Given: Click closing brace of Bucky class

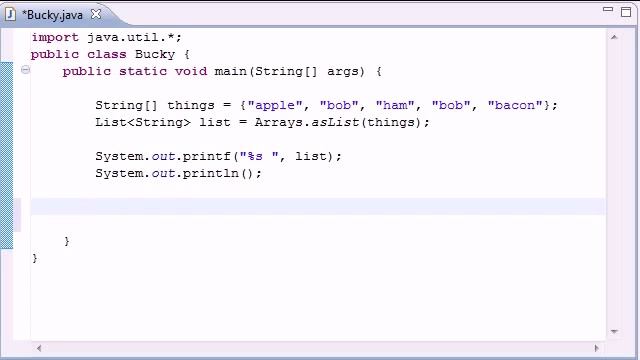Looking at the screenshot, I should [x=35, y=258].
